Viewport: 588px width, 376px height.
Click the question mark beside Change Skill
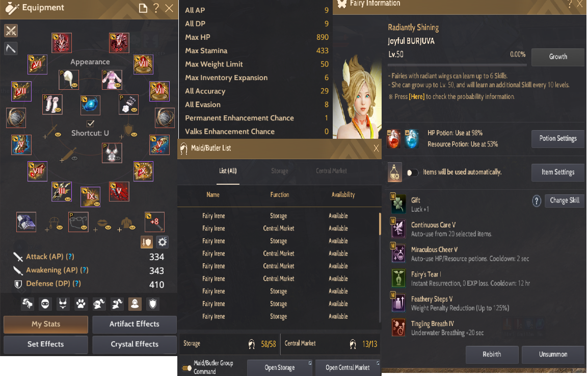pos(537,201)
